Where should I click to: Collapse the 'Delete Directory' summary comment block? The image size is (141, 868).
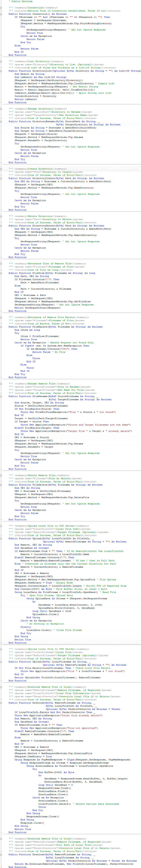[1, 216]
